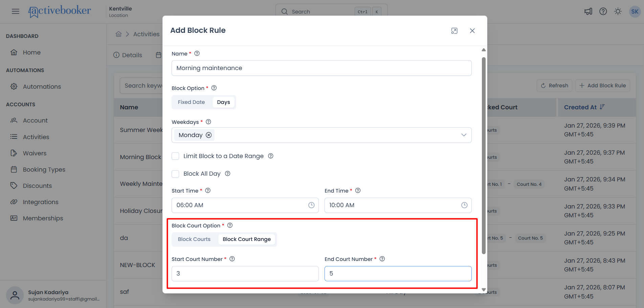The image size is (644, 308).
Task: Open the announcements megaphone icon
Action: 588,12
